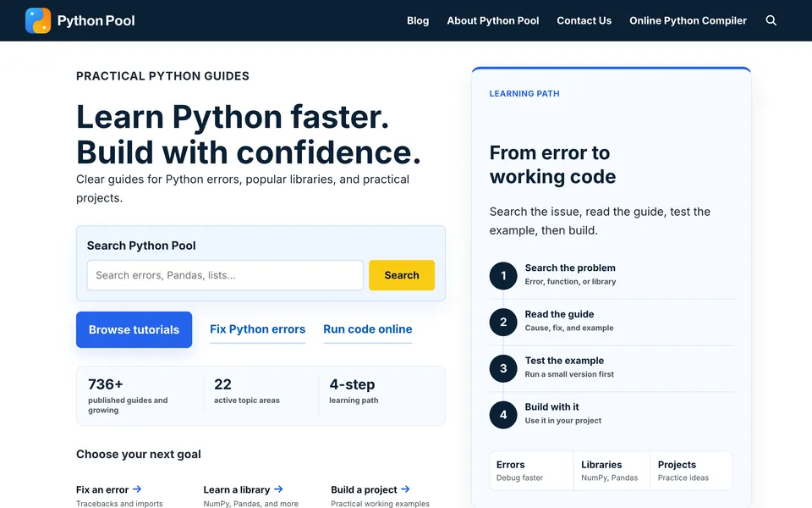The height and width of the screenshot is (508, 812).
Task: Click 'Error, function, or library' subtext
Action: (570, 281)
